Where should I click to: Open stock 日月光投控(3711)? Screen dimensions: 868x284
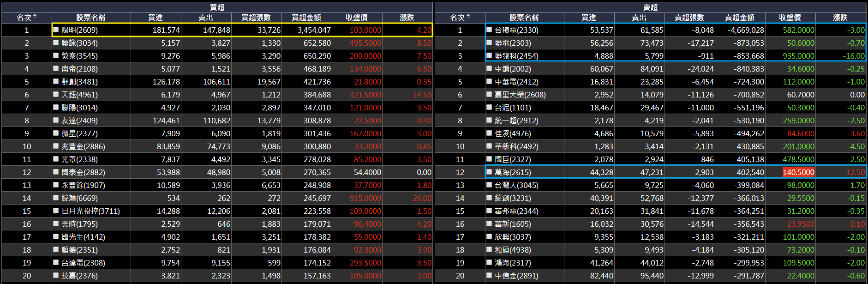(90, 211)
